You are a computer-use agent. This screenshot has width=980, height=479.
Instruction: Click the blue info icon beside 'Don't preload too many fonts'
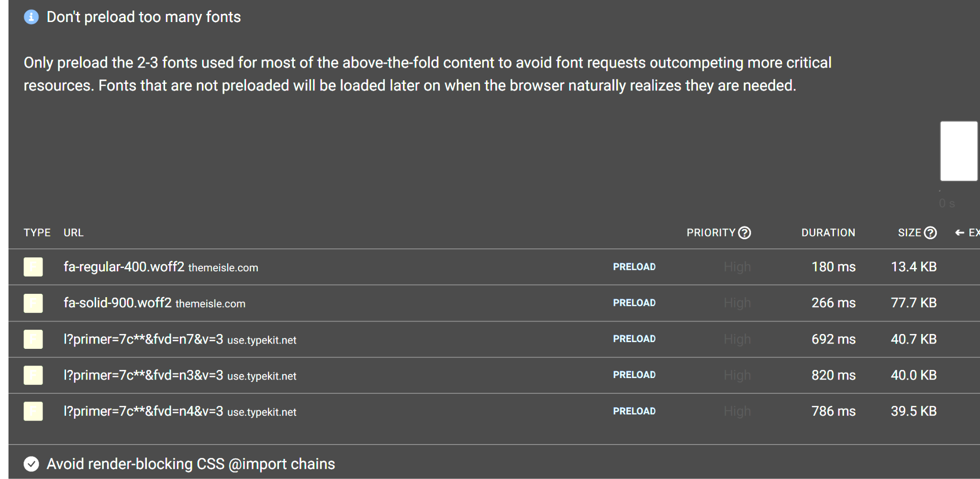[x=31, y=17]
